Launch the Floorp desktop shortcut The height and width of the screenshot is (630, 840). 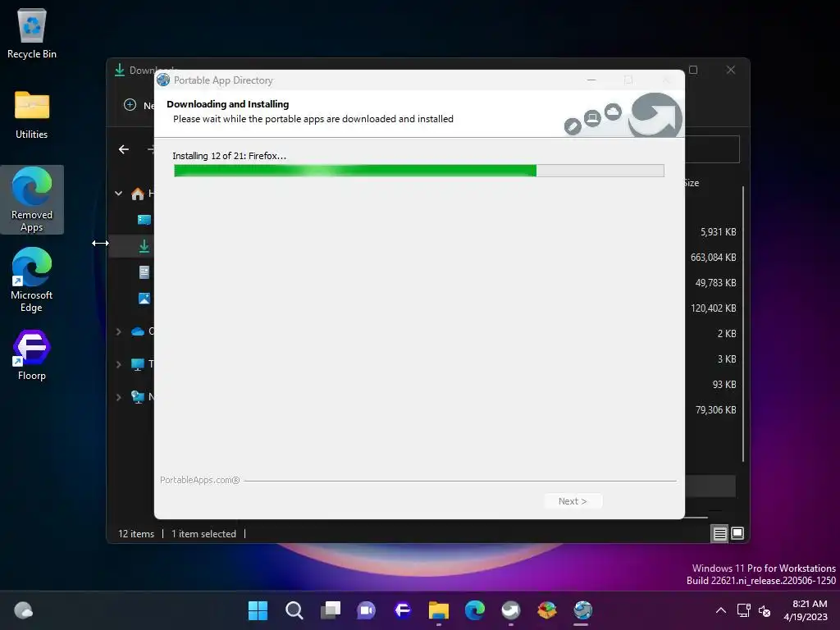pyautogui.click(x=32, y=354)
